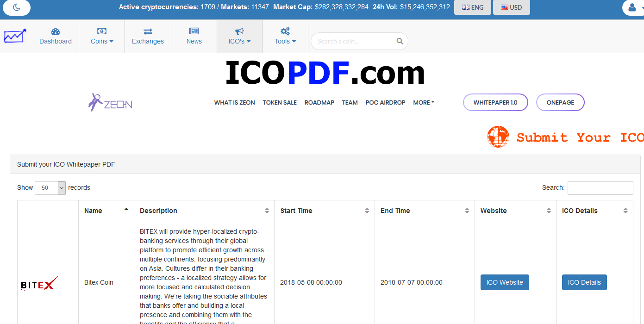The width and height of the screenshot is (644, 324).
Task: Click the site chart logo
Action: tap(15, 36)
